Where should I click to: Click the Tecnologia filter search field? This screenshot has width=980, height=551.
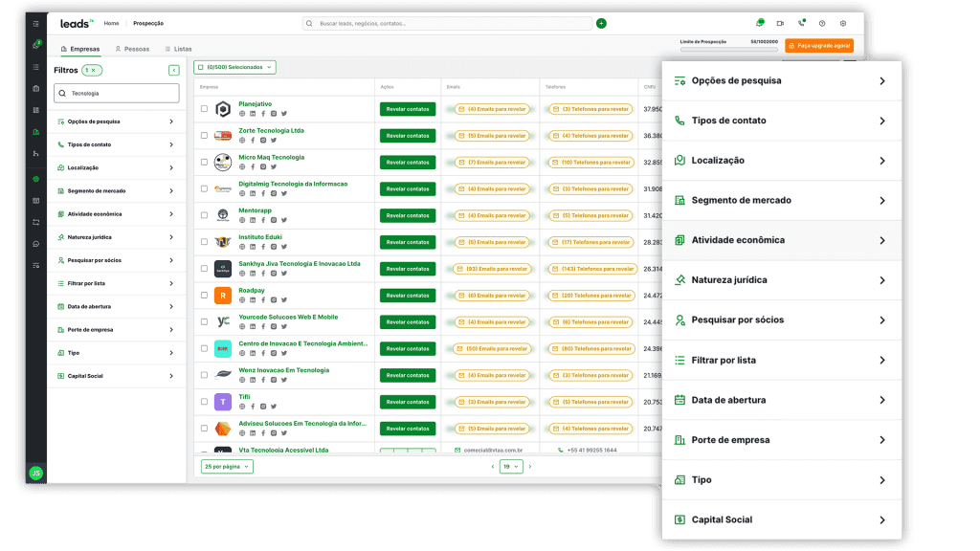click(116, 93)
